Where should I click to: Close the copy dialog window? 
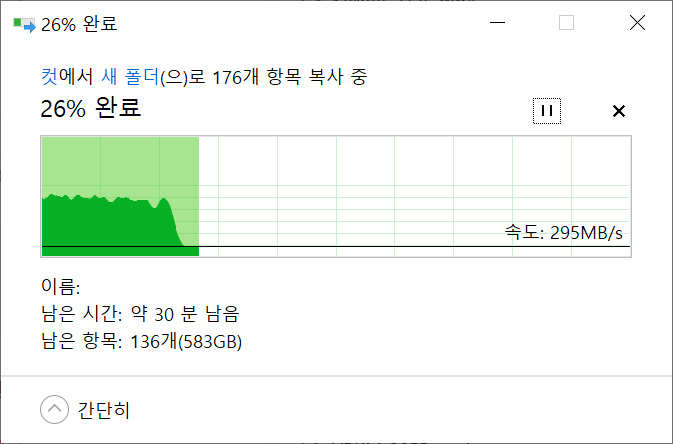(637, 22)
